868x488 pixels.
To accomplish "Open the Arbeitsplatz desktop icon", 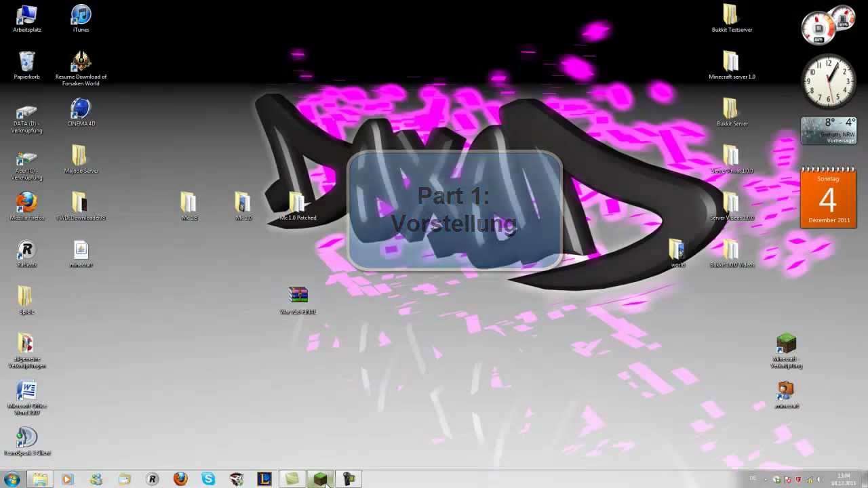I will [27, 19].
